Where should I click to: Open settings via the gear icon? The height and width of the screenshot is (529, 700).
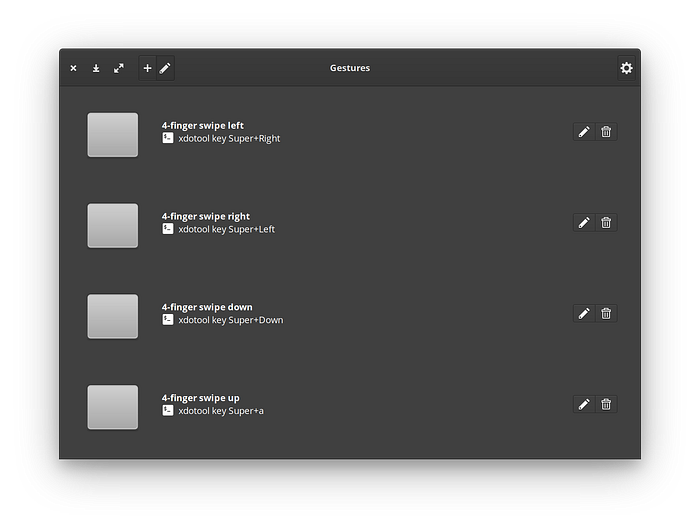(x=626, y=68)
